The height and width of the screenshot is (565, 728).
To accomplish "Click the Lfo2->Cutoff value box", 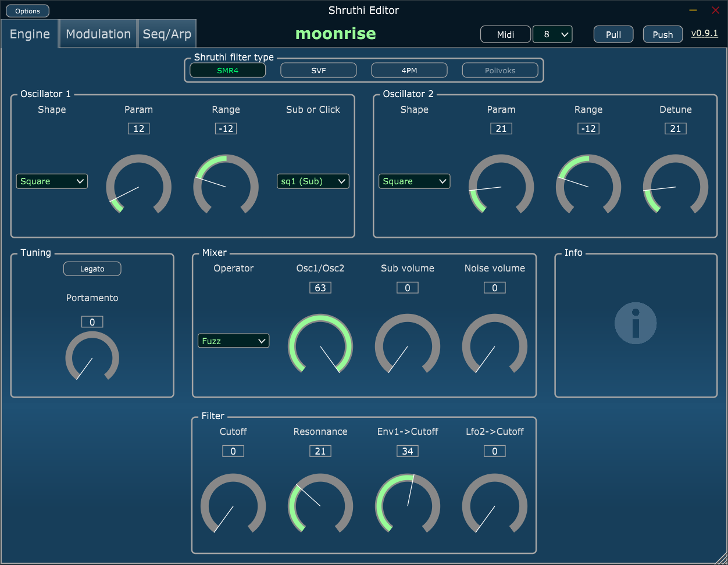I will [x=495, y=451].
